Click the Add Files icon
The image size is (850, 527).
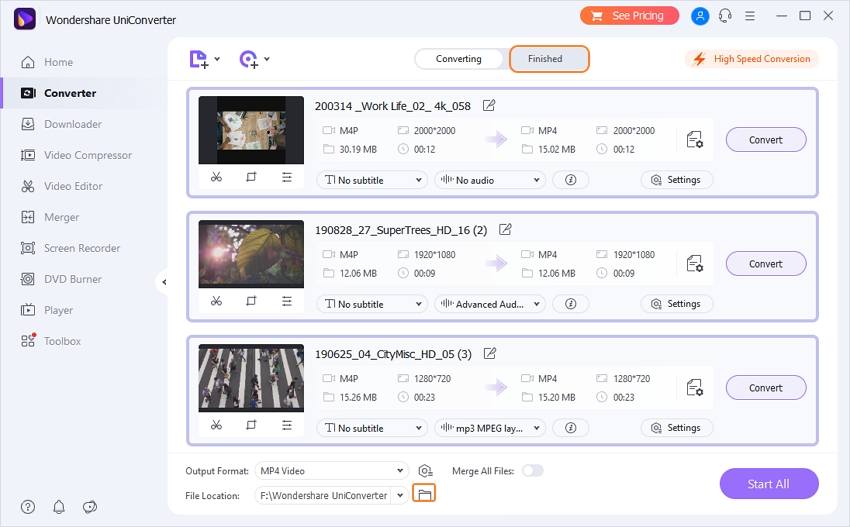pos(198,59)
